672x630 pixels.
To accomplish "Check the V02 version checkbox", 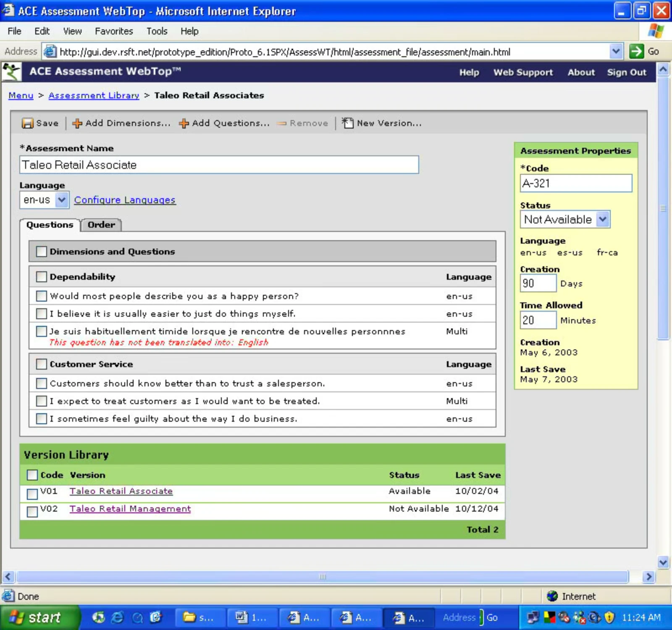I will (32, 512).
